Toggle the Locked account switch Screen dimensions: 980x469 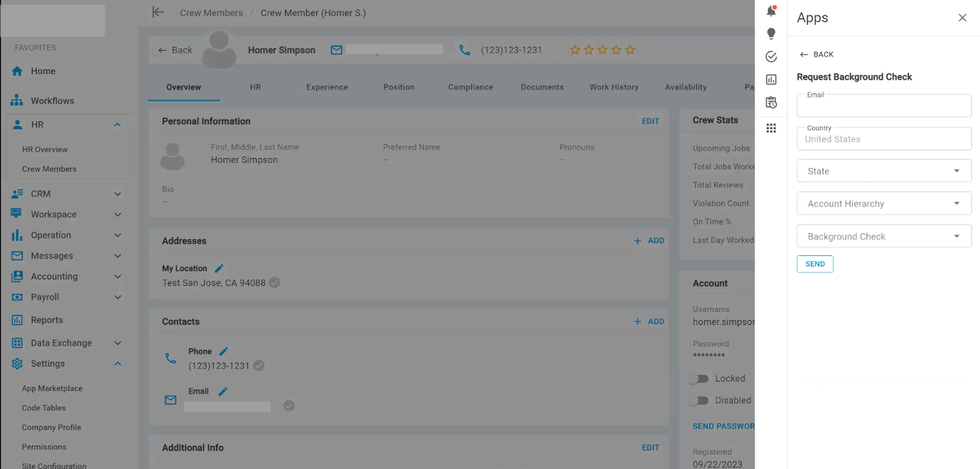[x=699, y=379]
